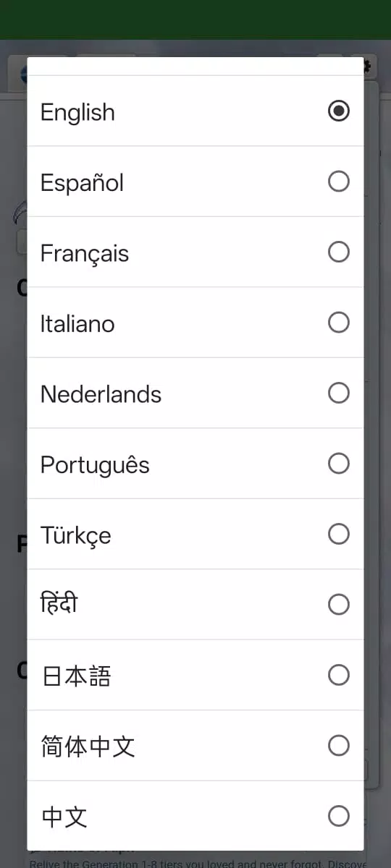Switch to Nederlands via its radio button
This screenshot has height=868, width=391.
click(339, 393)
